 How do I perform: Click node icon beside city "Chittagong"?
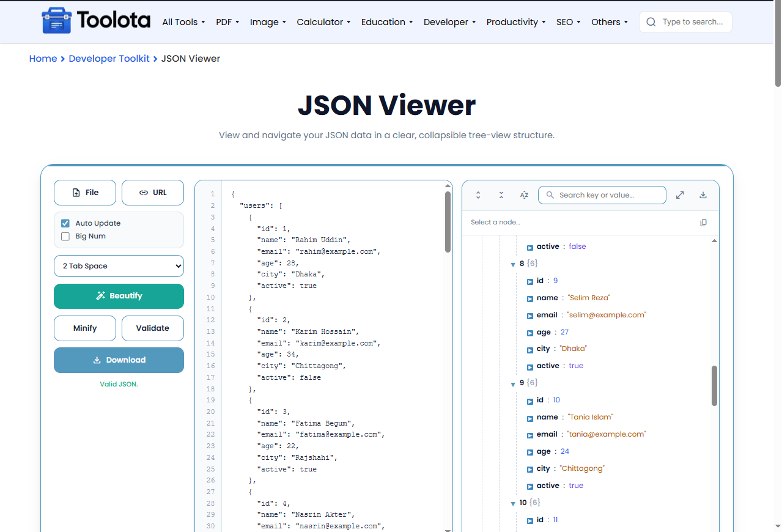tap(530, 469)
